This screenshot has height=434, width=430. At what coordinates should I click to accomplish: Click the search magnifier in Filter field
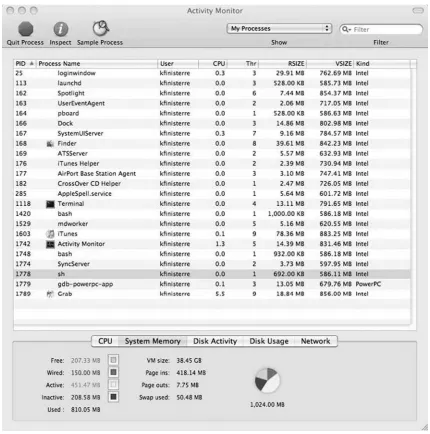point(346,29)
